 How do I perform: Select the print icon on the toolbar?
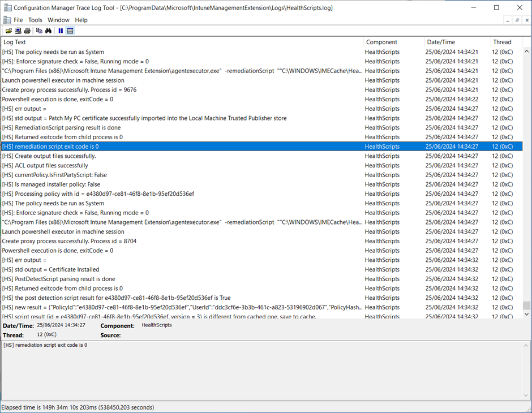(27, 31)
